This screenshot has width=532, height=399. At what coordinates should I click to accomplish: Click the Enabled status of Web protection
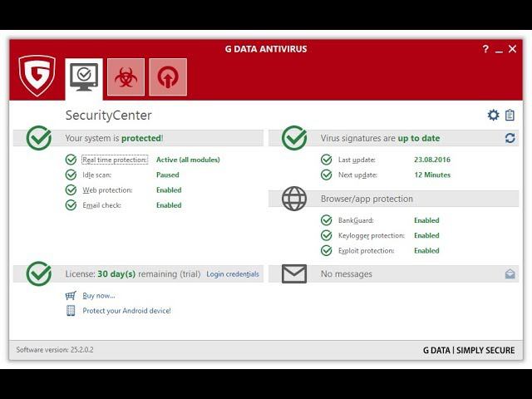pyautogui.click(x=169, y=190)
